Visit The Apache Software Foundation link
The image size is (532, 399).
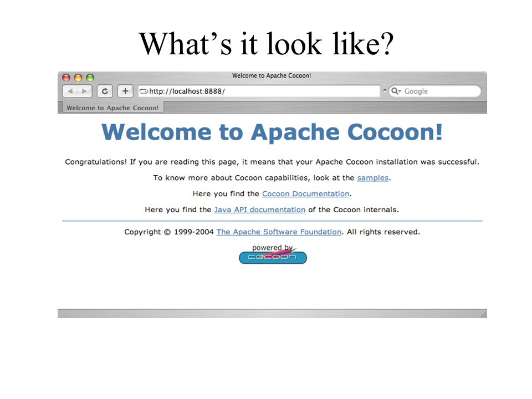click(279, 232)
